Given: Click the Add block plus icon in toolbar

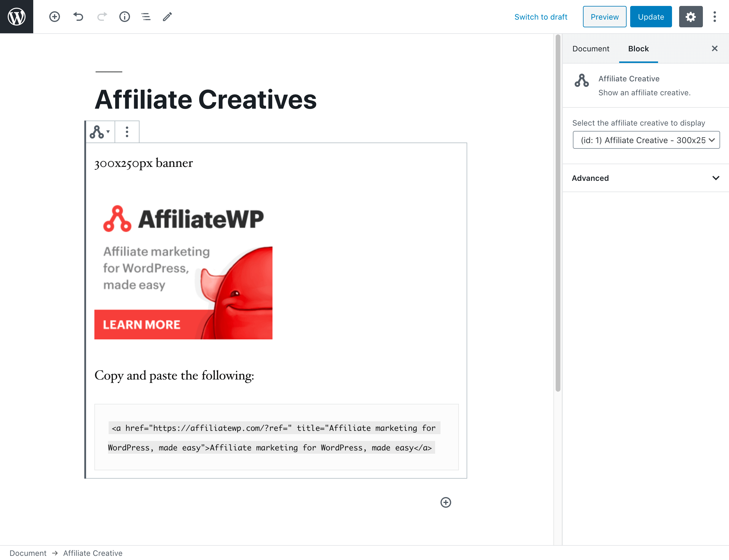Looking at the screenshot, I should point(54,17).
